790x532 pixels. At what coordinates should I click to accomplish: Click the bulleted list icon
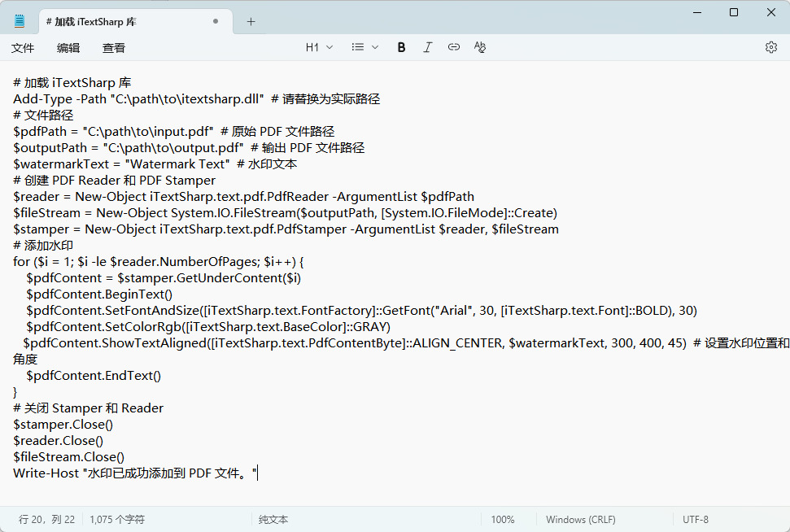pyautogui.click(x=358, y=47)
